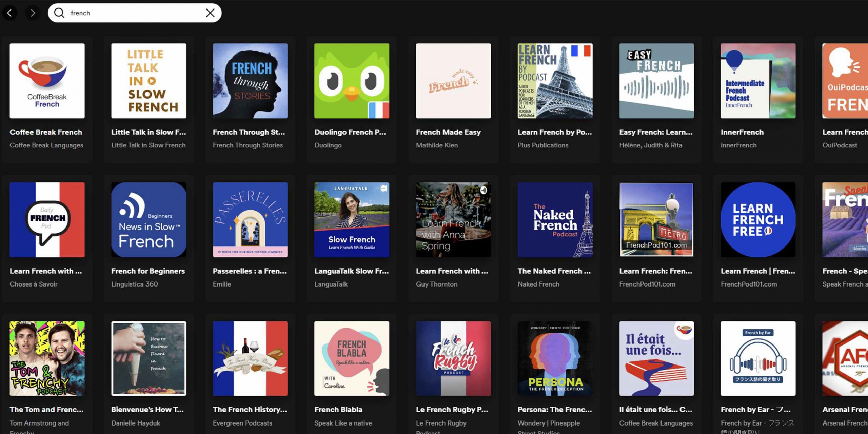The height and width of the screenshot is (434, 868).
Task: Open French Through Stories cover art
Action: (x=250, y=81)
